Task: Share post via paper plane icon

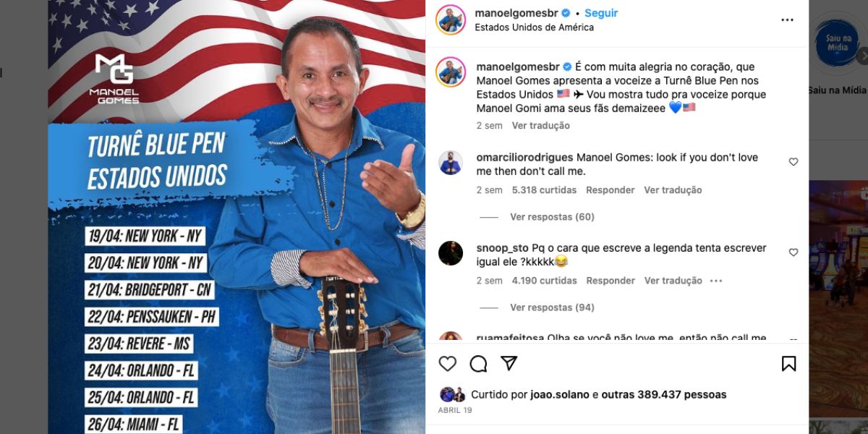Action: click(509, 363)
